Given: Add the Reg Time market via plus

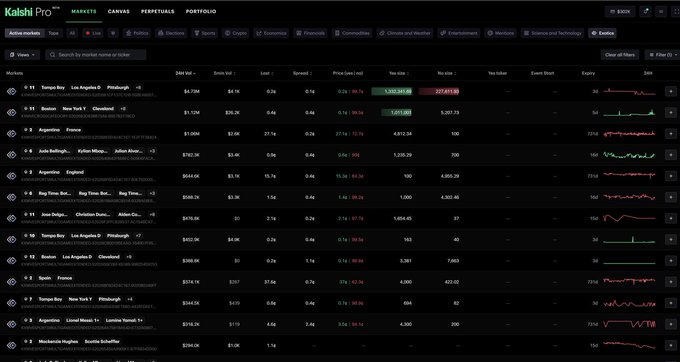Looking at the screenshot, I should [670, 197].
